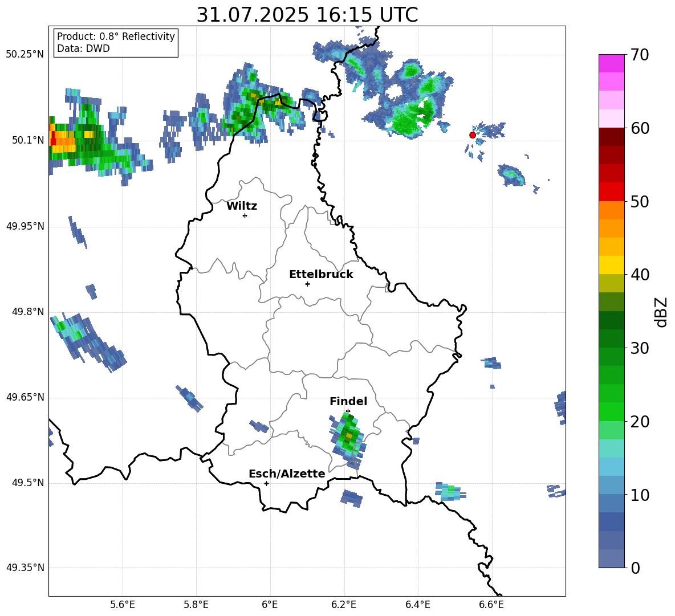Click the 0 tick on colorbar
The image size is (675, 616).
[636, 568]
